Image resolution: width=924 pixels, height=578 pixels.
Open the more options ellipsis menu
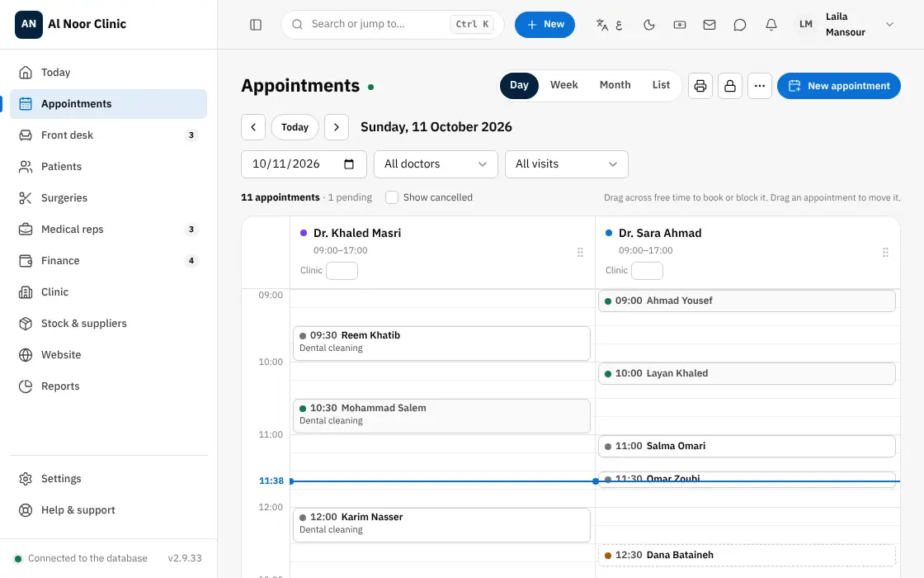tap(760, 86)
